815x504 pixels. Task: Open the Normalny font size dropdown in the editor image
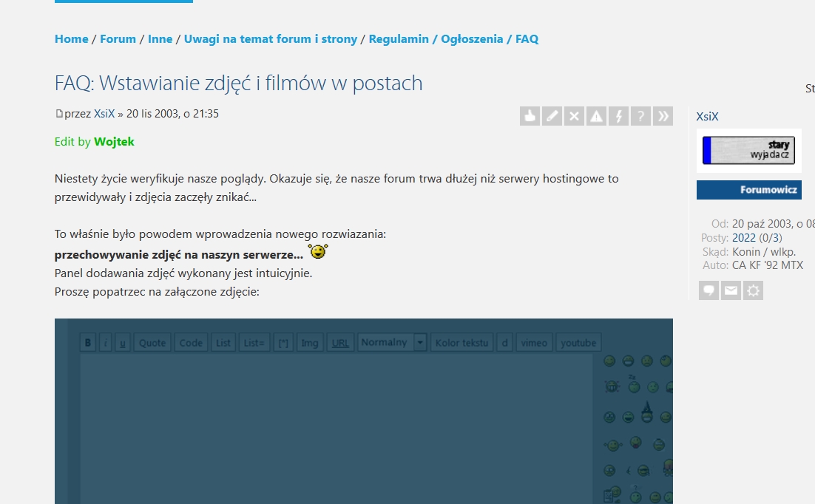tap(419, 342)
